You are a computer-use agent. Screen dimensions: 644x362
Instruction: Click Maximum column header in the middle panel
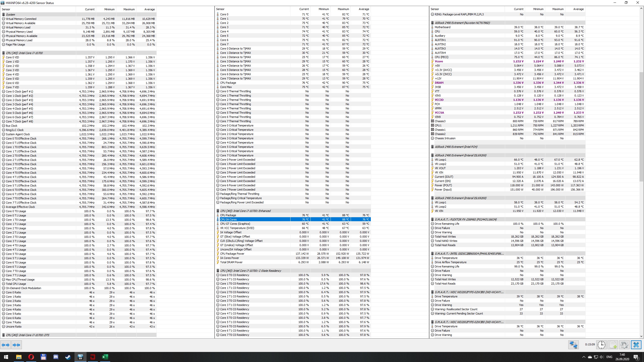click(x=343, y=9)
